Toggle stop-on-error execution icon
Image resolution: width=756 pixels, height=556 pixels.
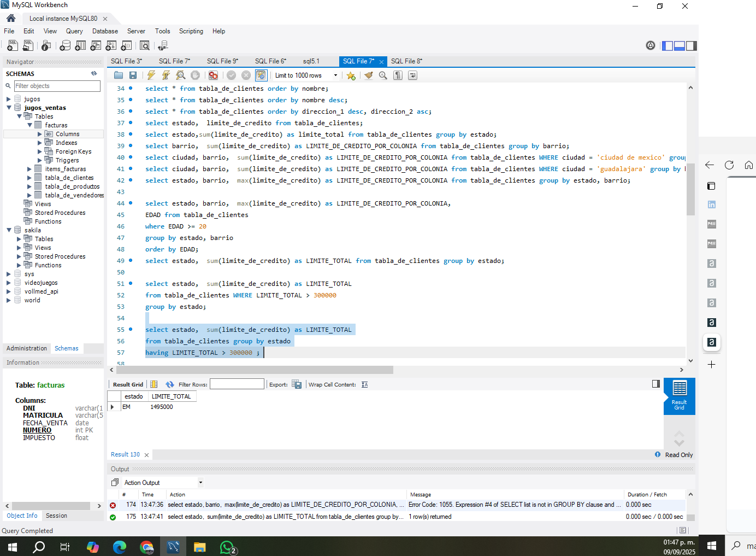(214, 75)
